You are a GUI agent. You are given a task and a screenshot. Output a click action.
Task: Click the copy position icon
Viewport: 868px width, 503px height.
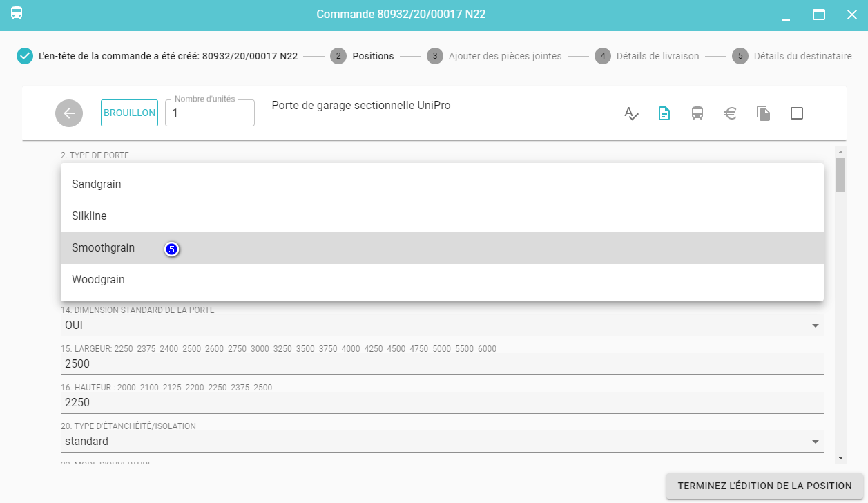coord(763,113)
